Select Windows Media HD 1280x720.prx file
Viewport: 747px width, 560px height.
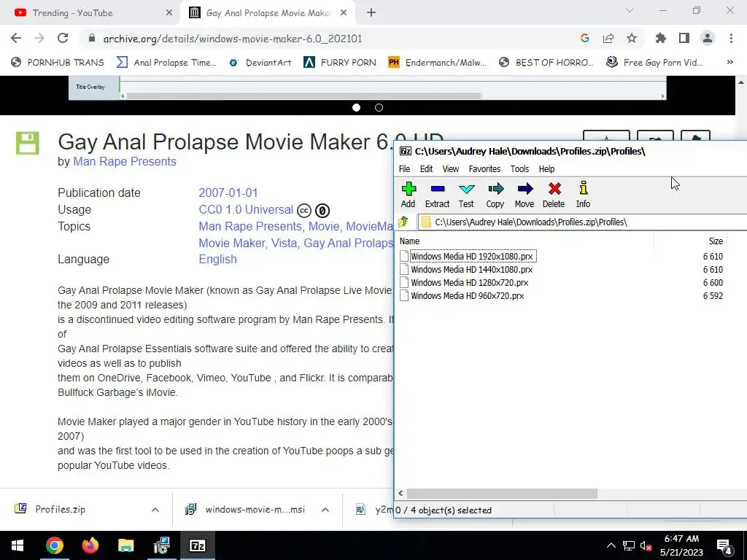(469, 282)
